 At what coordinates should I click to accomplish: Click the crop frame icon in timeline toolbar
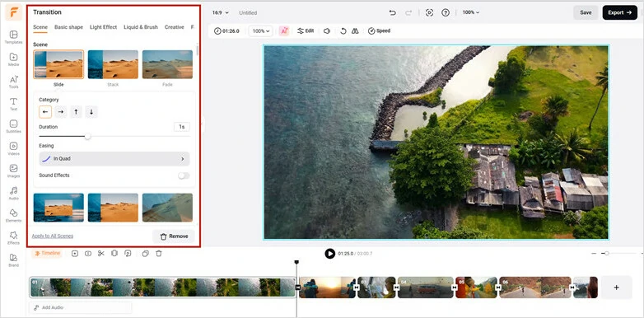point(114,254)
